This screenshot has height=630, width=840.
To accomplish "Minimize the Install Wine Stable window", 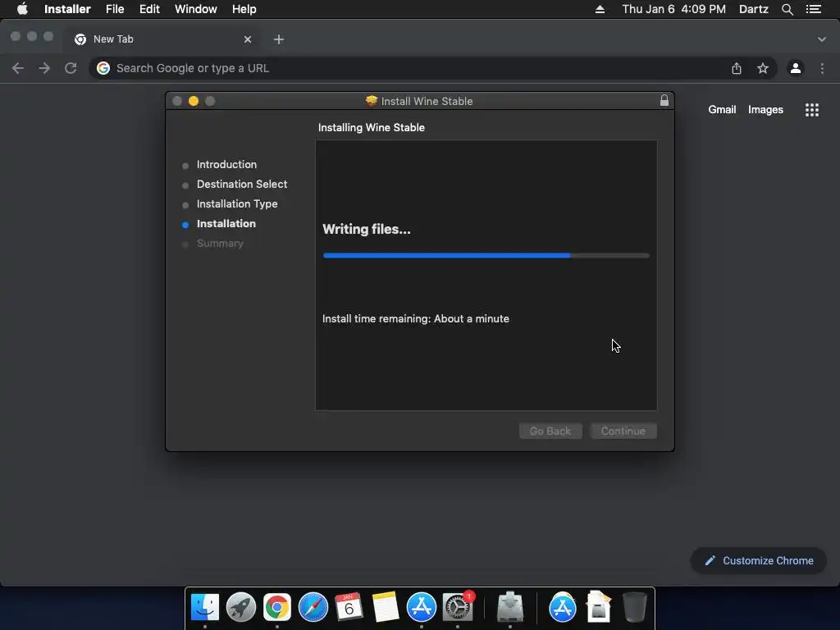I will tap(194, 101).
